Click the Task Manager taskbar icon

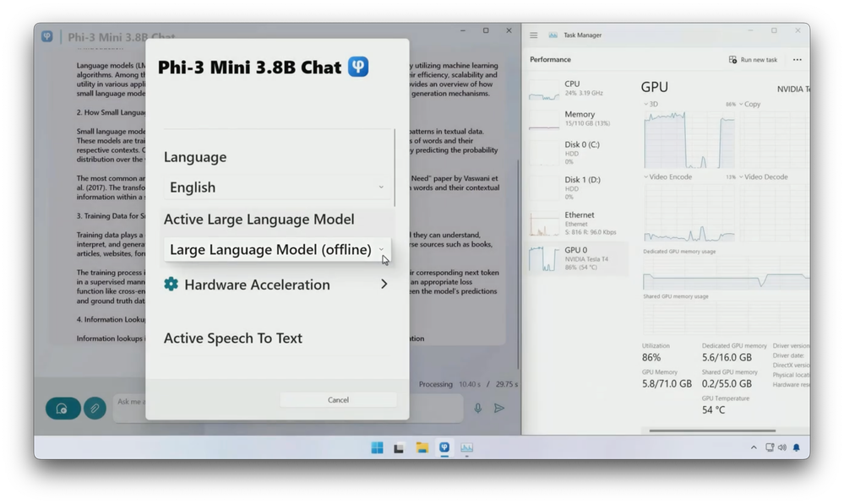click(x=466, y=447)
